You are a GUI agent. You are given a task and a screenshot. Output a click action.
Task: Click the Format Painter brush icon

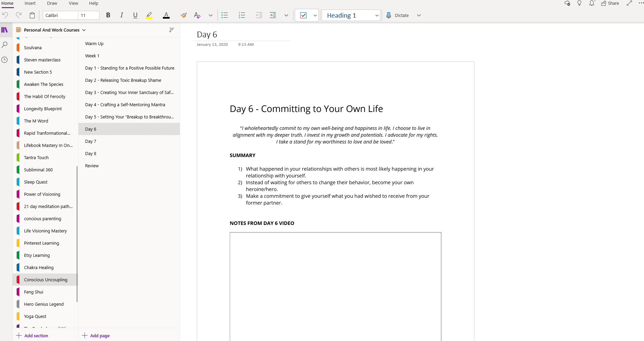pyautogui.click(x=184, y=15)
